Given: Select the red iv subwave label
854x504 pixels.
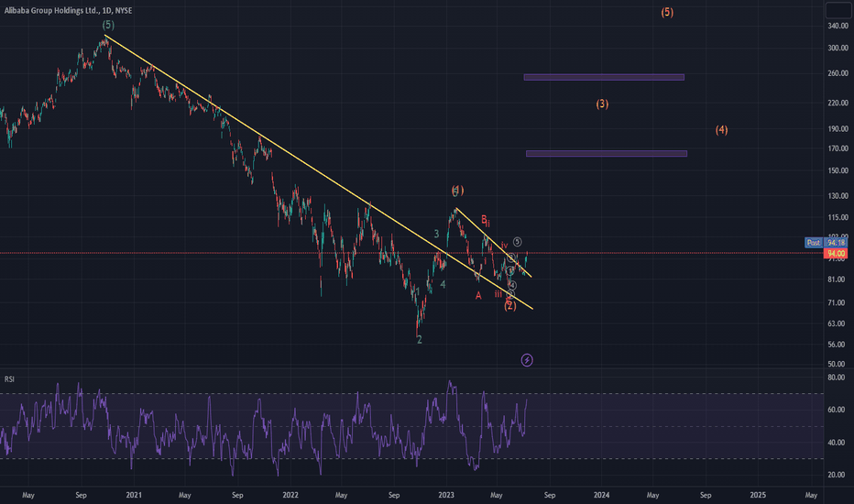Looking at the screenshot, I should coord(504,246).
